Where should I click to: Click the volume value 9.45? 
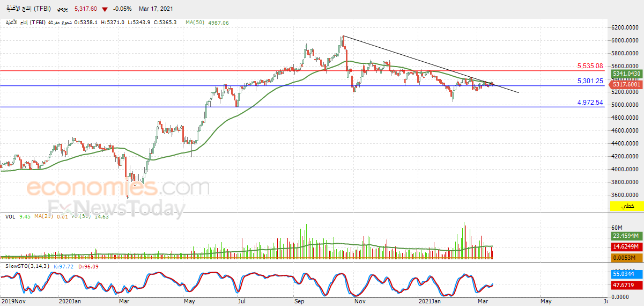(x=25, y=216)
